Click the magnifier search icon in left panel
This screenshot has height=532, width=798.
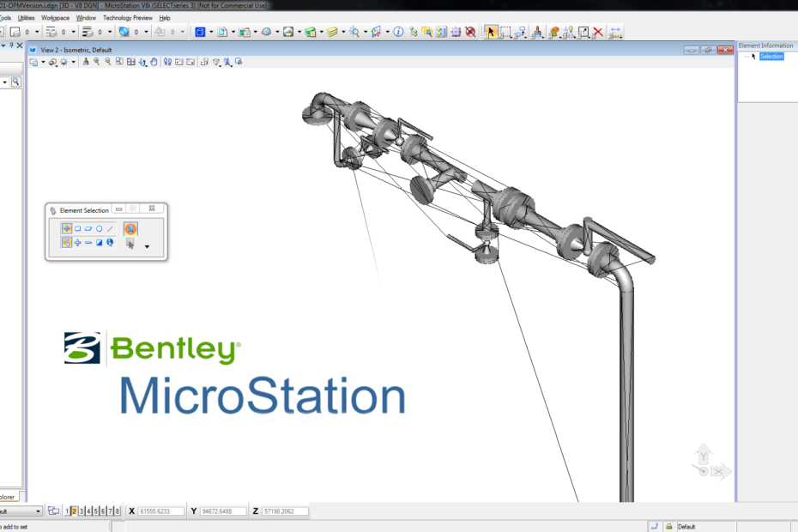pos(15,82)
